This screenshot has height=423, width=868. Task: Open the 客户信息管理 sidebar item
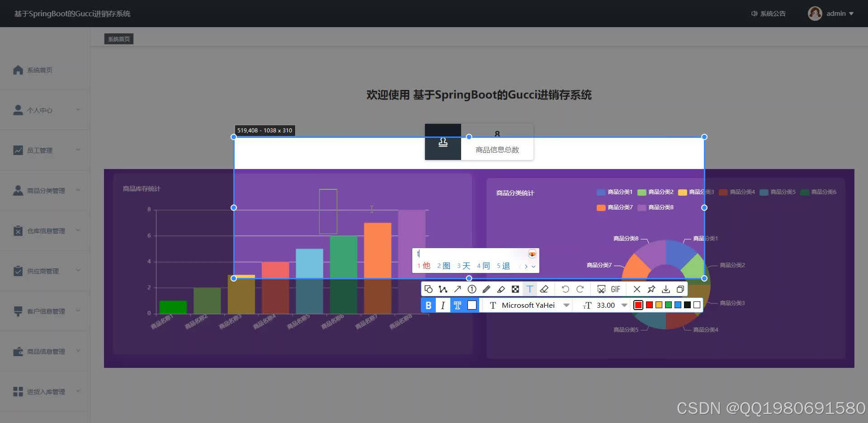pyautogui.click(x=45, y=311)
